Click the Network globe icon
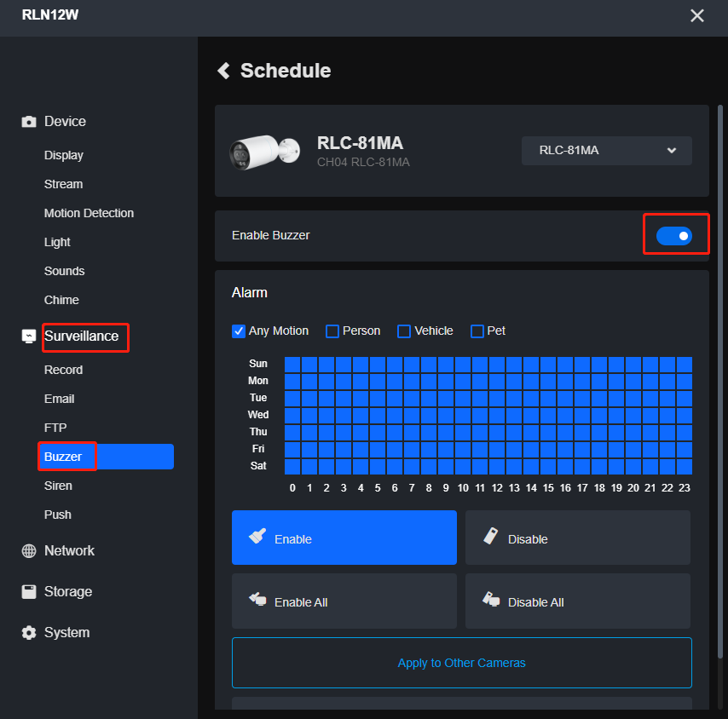 click(x=29, y=550)
